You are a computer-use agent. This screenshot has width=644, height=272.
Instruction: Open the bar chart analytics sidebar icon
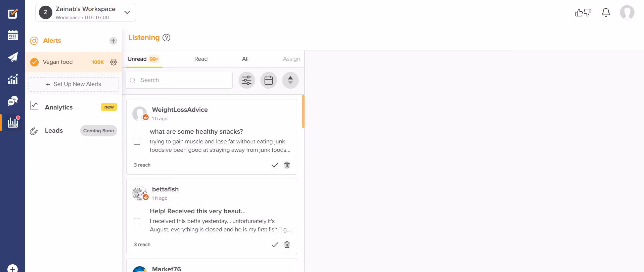tap(13, 79)
